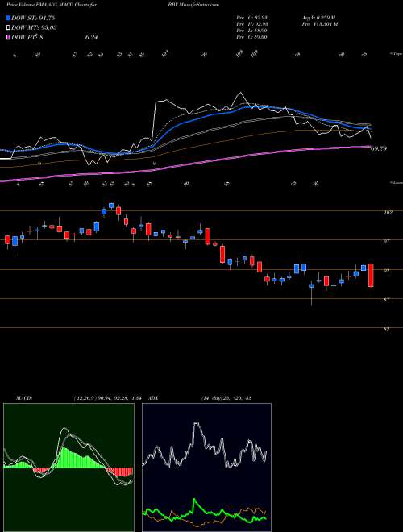Click the magenta DOW PT legend swatch
Viewport: 403px width, 532px height.
tap(9, 37)
